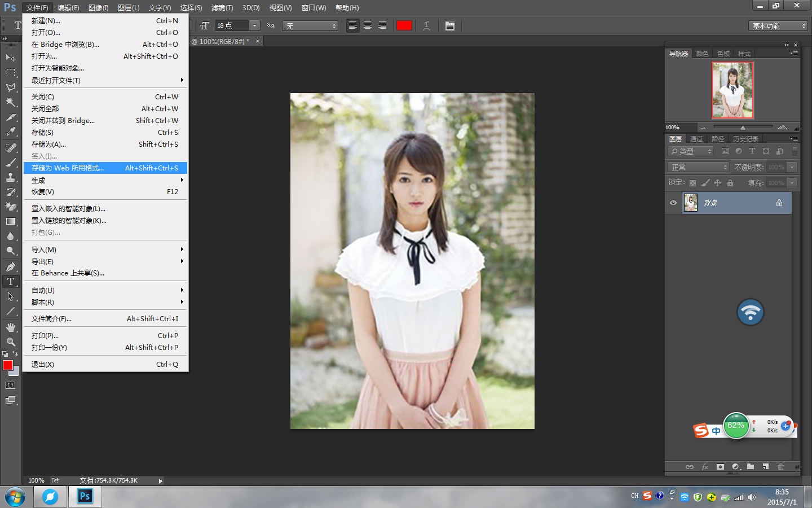Select the Hand tool
Screen dimensions: 812x508
11,327
